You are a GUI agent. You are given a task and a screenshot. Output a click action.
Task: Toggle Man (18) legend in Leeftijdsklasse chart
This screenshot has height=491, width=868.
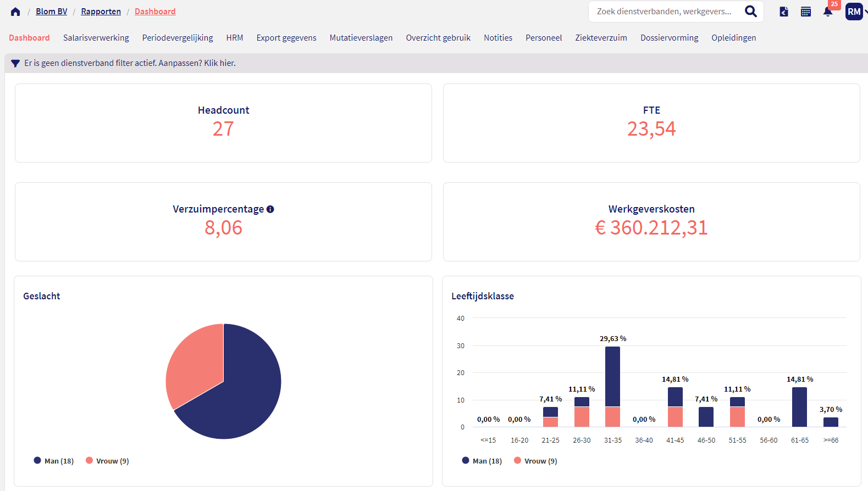(x=482, y=461)
